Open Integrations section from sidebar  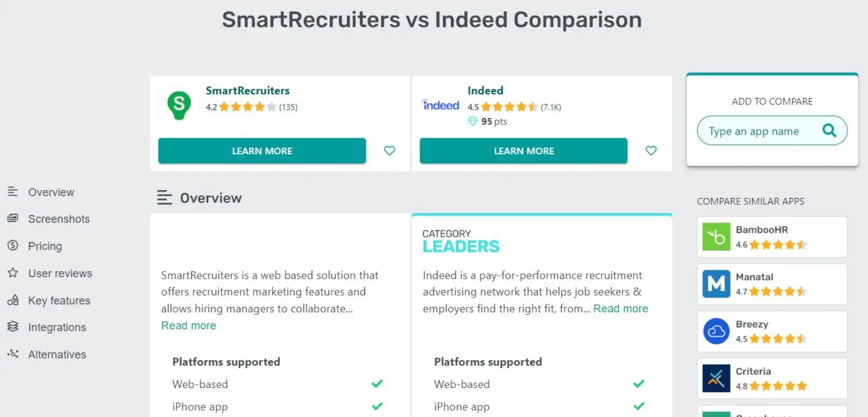[57, 327]
